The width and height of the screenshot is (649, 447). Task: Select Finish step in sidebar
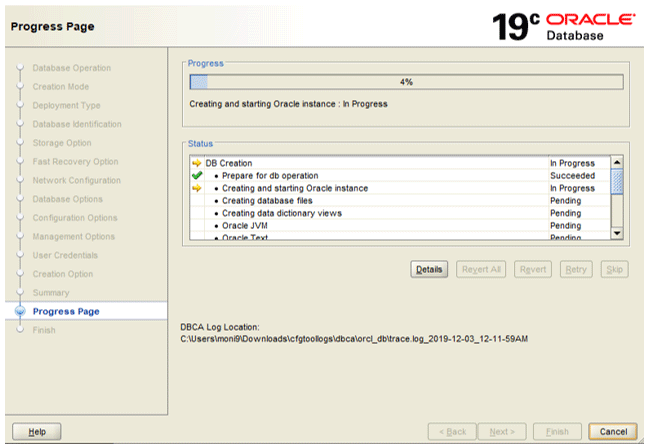point(44,330)
